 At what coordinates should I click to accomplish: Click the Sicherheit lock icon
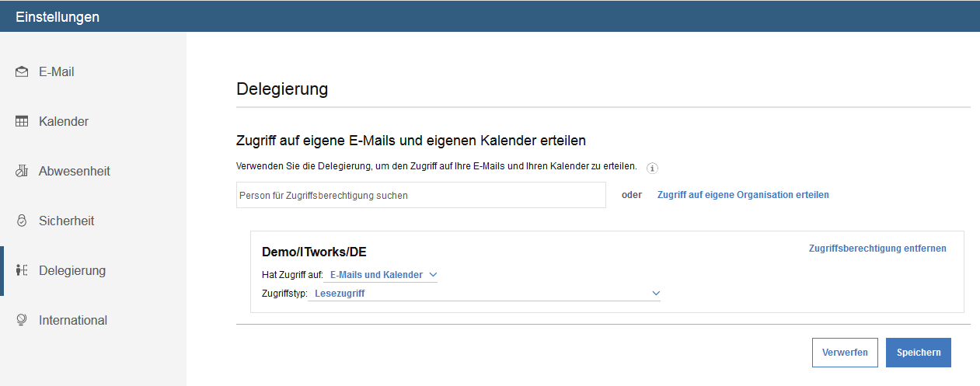tap(22, 221)
